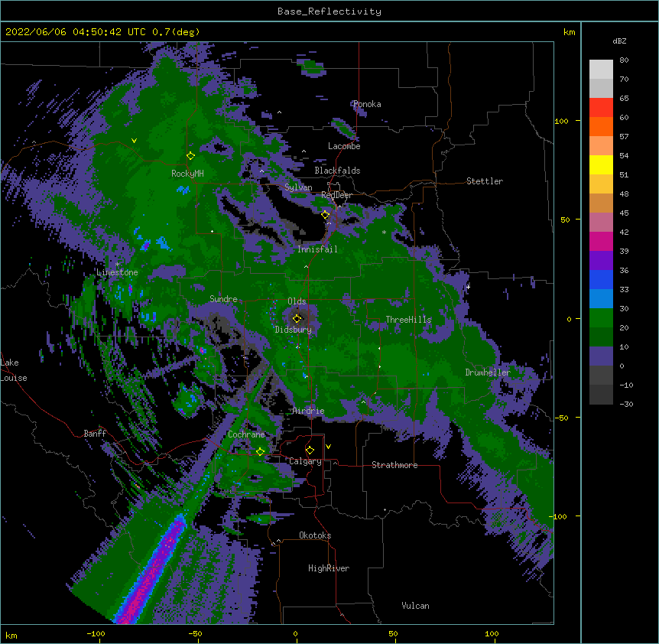Click the asterisk marker east of Innisfail
The height and width of the screenshot is (644, 659).
click(384, 233)
